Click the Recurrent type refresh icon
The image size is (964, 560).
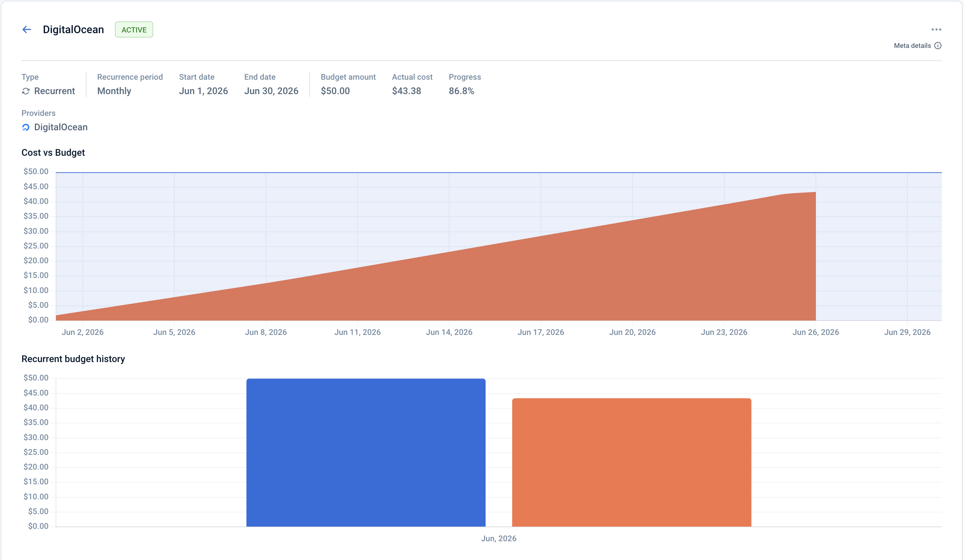click(25, 91)
